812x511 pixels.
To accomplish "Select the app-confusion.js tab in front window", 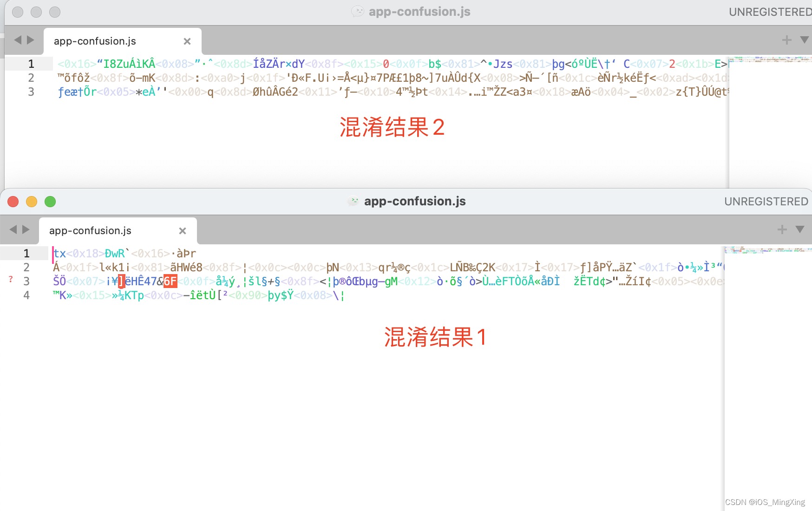I will point(118,231).
